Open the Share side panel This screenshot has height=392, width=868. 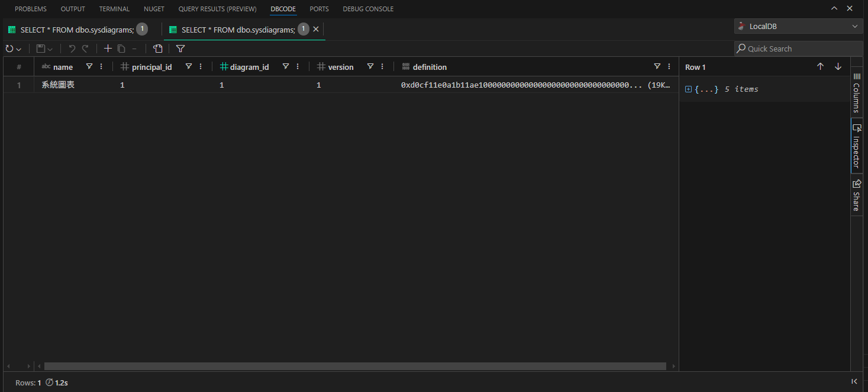tap(856, 195)
